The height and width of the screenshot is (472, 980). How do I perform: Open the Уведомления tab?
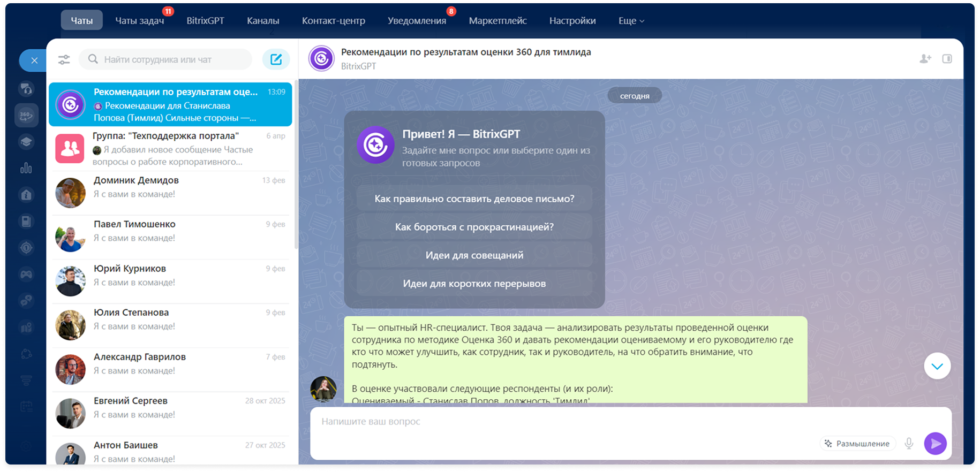417,20
